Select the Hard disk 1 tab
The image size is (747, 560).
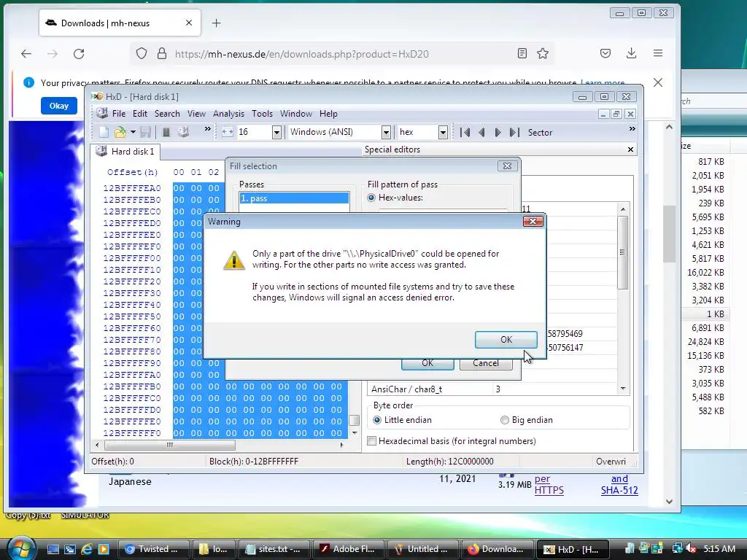[125, 152]
